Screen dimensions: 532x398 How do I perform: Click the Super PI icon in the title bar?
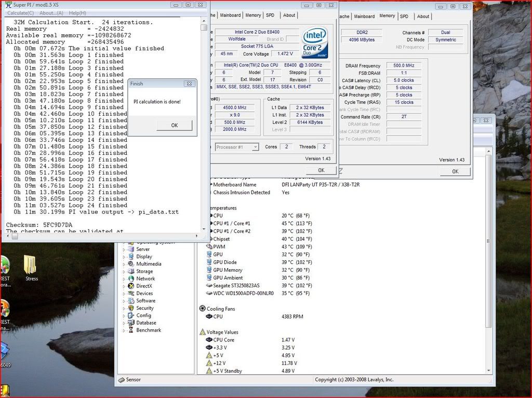[8, 5]
